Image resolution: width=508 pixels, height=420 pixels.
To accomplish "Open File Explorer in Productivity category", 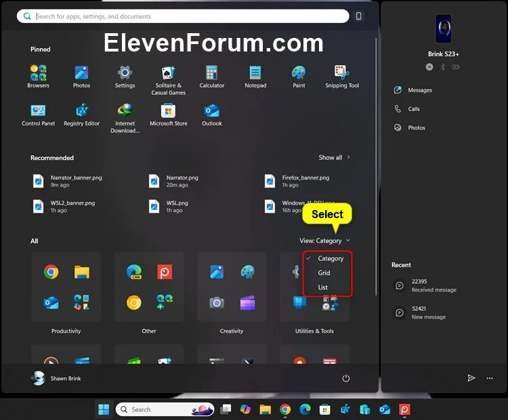I will (x=82, y=272).
